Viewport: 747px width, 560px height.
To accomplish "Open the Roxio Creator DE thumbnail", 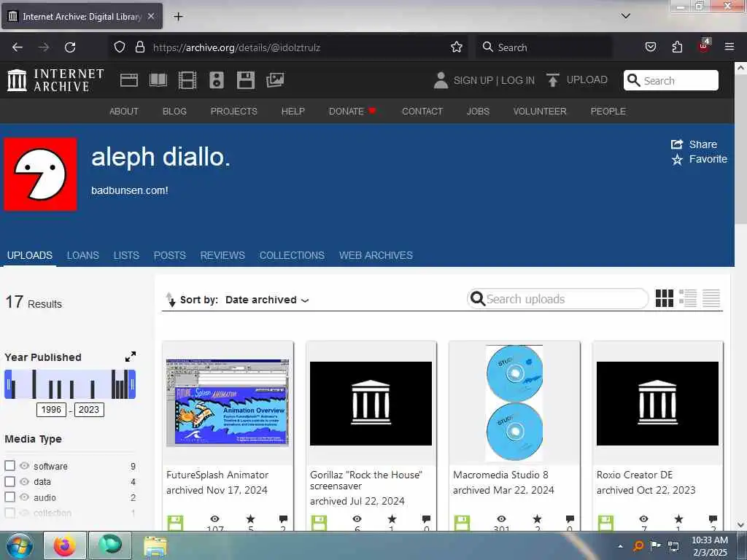I will 657,403.
